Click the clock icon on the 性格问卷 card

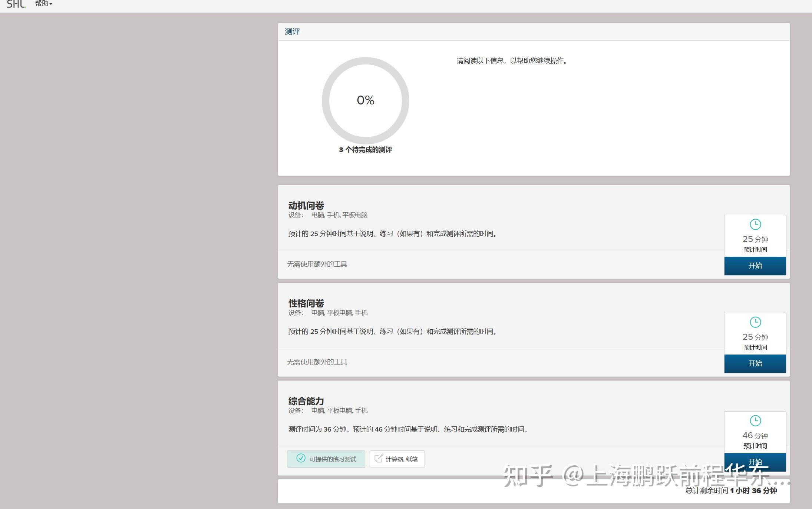point(755,322)
